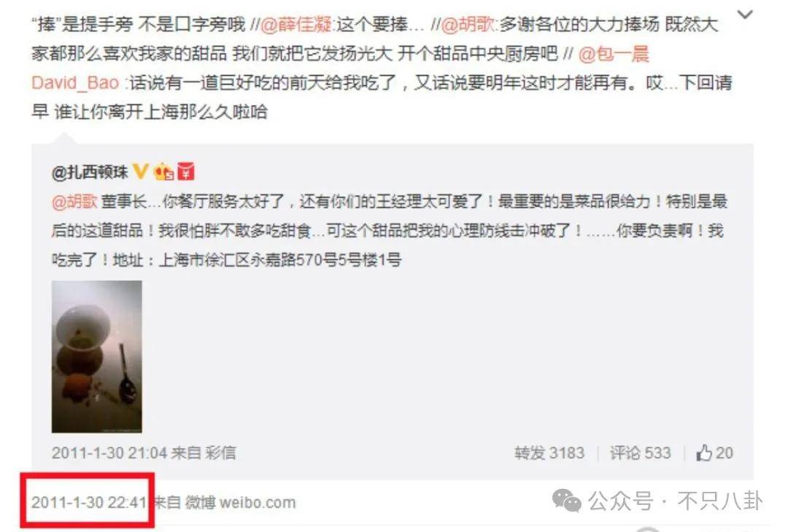The image size is (788, 532).
Task: Click the 公众号 · 不只八卦 watermark text
Action: coord(676,501)
